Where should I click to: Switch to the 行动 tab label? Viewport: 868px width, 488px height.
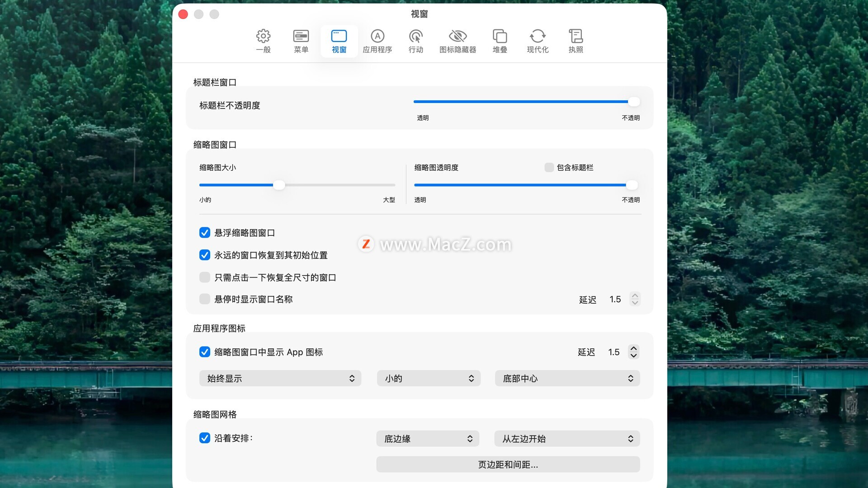pyautogui.click(x=416, y=50)
